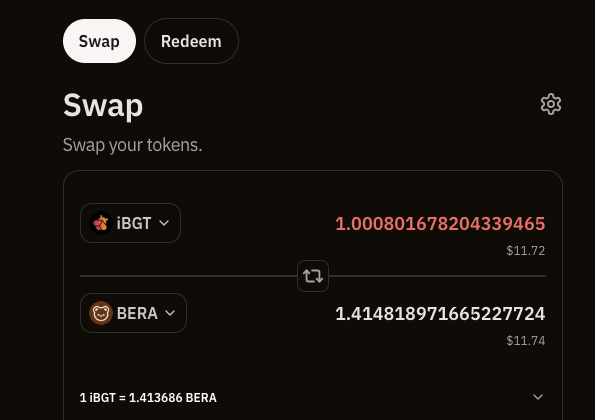Open the chevron beside BERA

tap(170, 313)
